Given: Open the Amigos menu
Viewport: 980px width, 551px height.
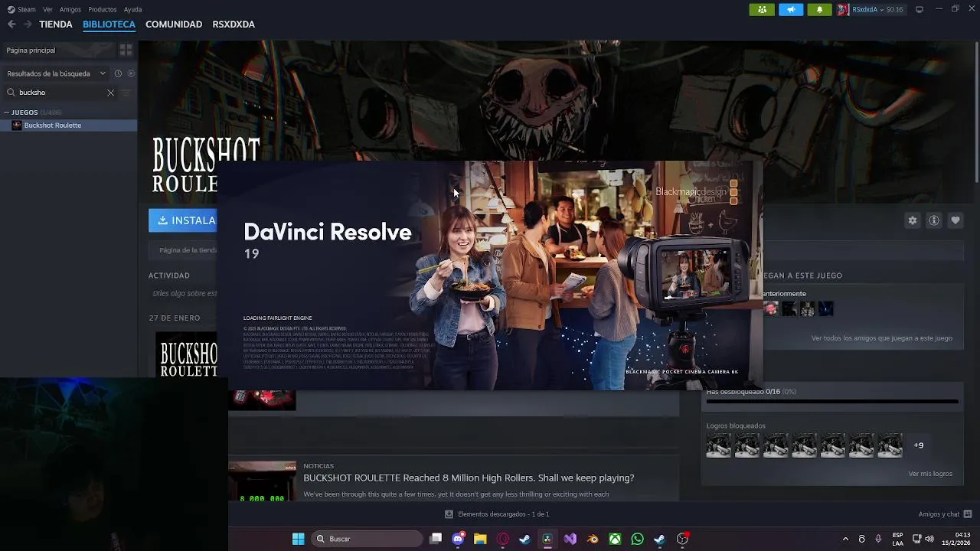Looking at the screenshot, I should tap(70, 9).
